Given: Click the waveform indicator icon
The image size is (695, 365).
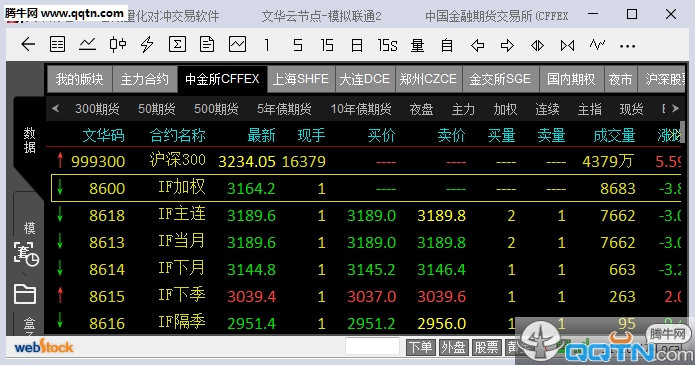Looking at the screenshot, I should [x=597, y=44].
